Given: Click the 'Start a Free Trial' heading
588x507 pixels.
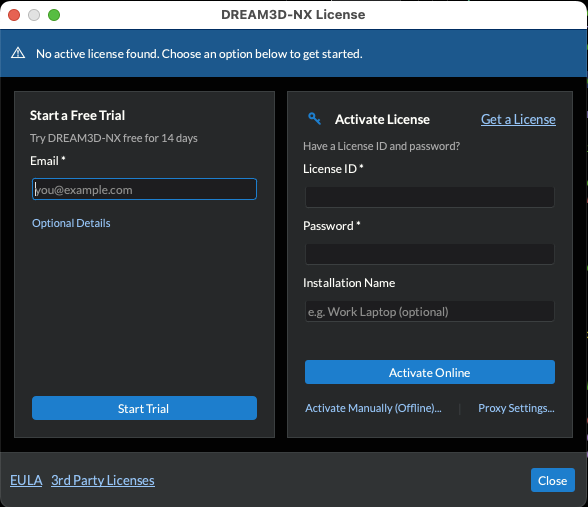Looking at the screenshot, I should [77, 116].
